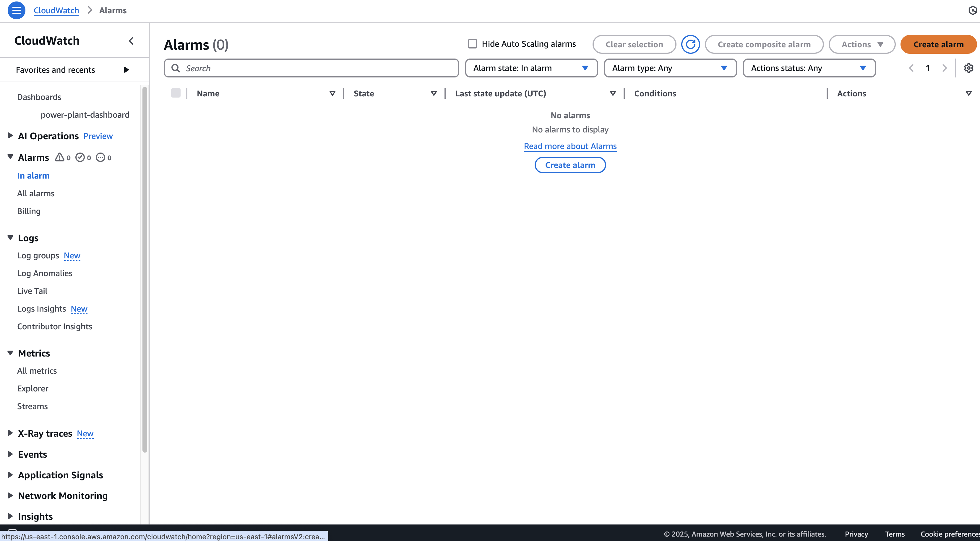This screenshot has height=541, width=980.
Task: Open the power-plant-dashboard entry
Action: [85, 115]
